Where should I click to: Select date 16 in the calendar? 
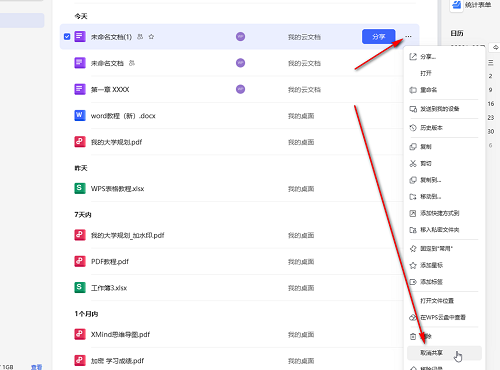(491, 104)
